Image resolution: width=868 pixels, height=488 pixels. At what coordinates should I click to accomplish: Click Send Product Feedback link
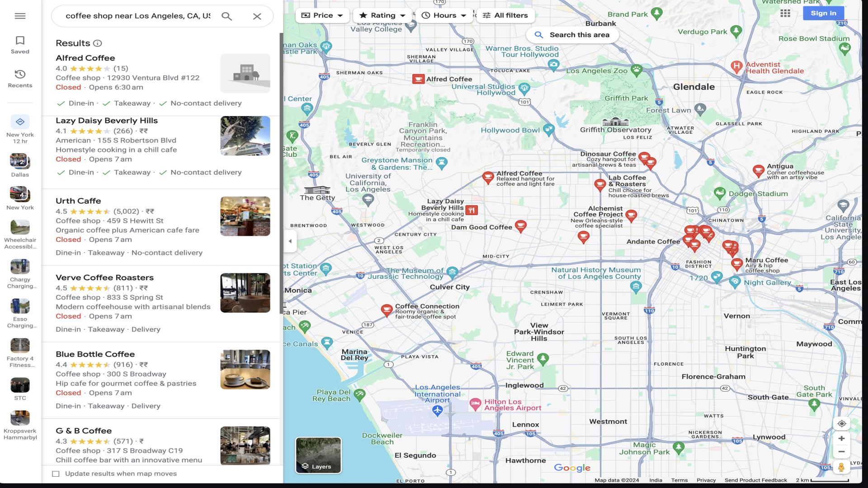[755, 480]
